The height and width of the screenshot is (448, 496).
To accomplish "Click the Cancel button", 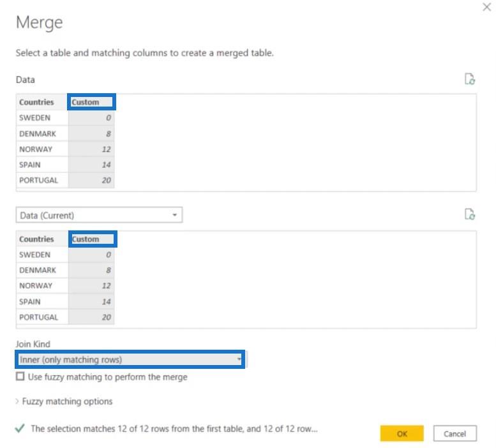I will [455, 433].
